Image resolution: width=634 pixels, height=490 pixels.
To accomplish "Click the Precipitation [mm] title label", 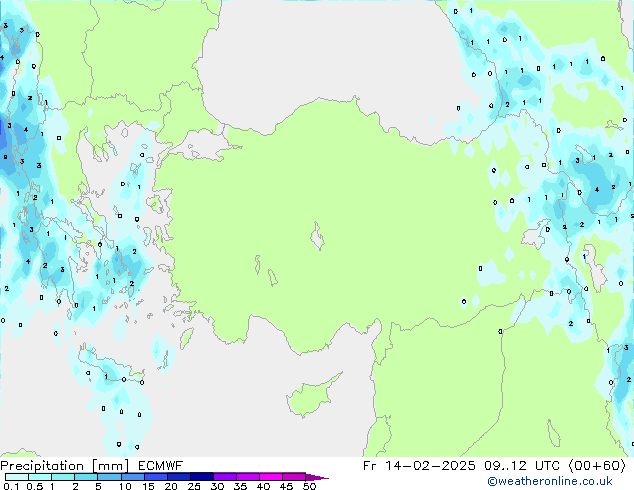I will (x=59, y=466).
